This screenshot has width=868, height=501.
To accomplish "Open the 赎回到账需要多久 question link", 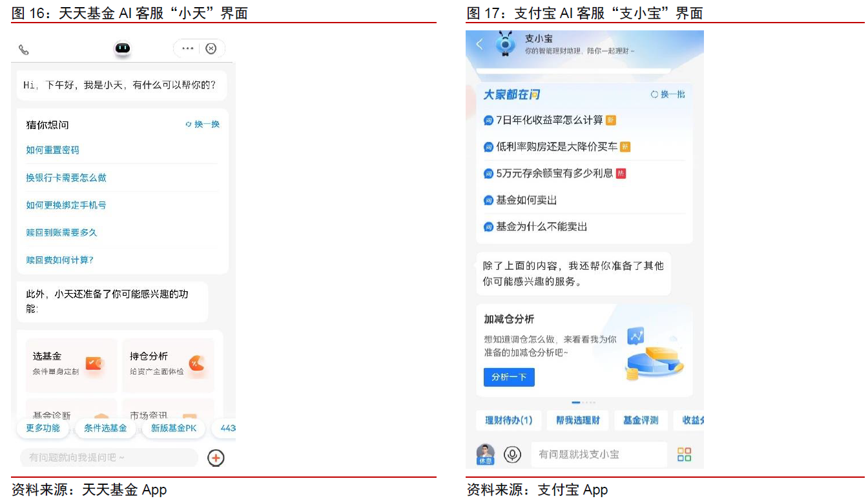I will tap(61, 232).
